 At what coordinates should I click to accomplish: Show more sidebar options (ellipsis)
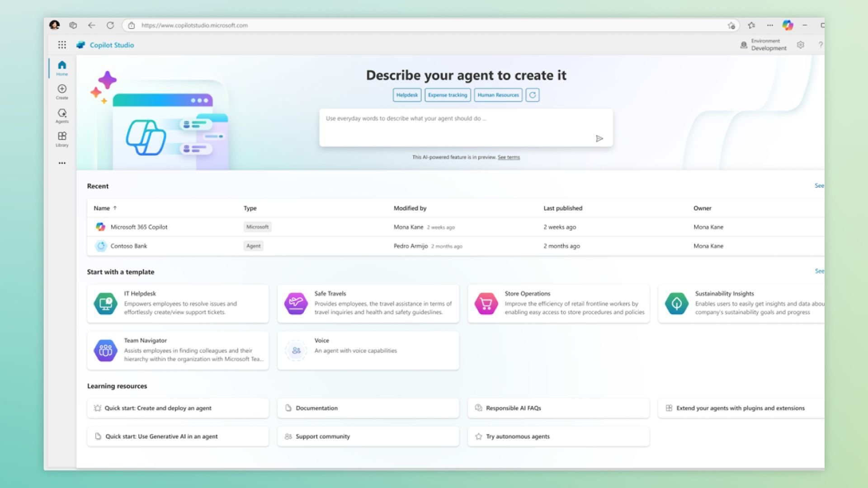(x=62, y=163)
